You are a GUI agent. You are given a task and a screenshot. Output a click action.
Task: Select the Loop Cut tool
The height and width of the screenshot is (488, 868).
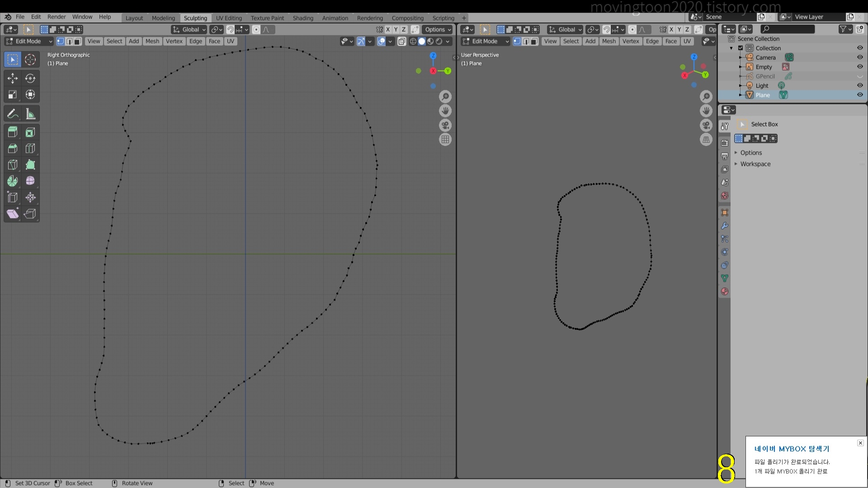(30, 149)
